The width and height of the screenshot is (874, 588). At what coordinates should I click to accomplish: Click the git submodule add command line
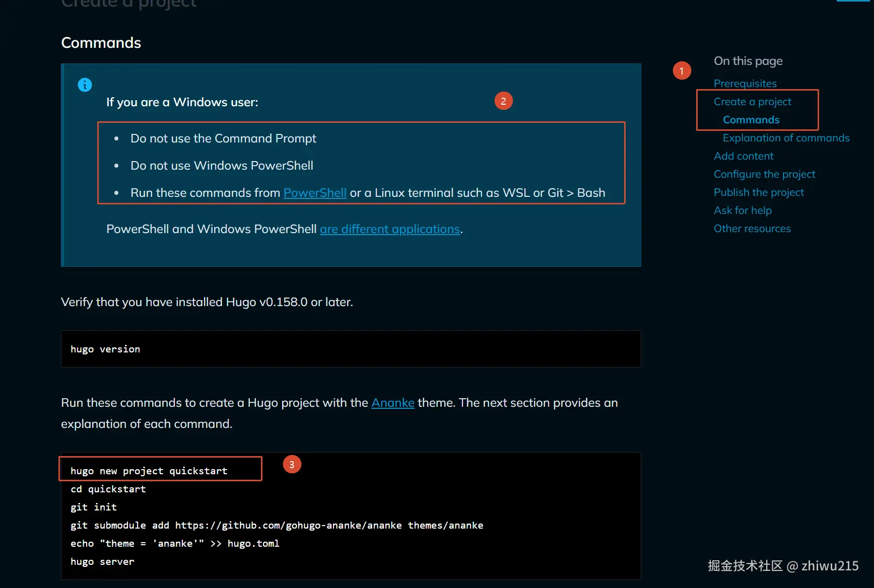click(x=277, y=525)
